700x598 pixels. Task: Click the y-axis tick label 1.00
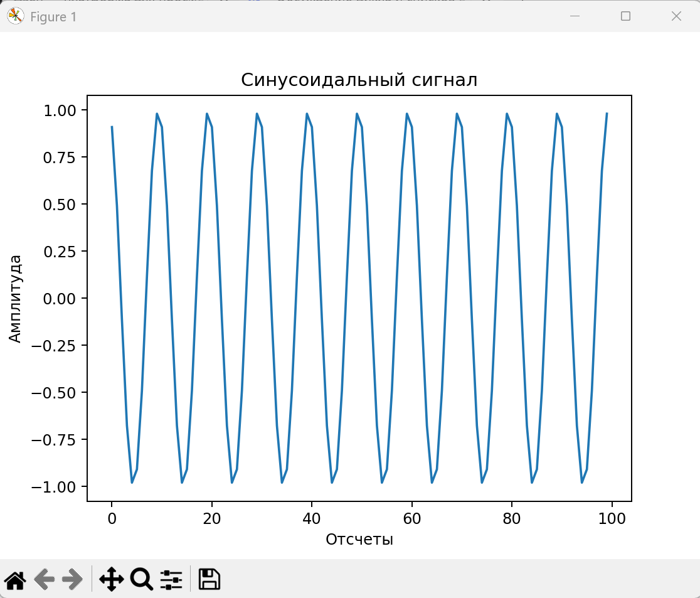point(60,110)
